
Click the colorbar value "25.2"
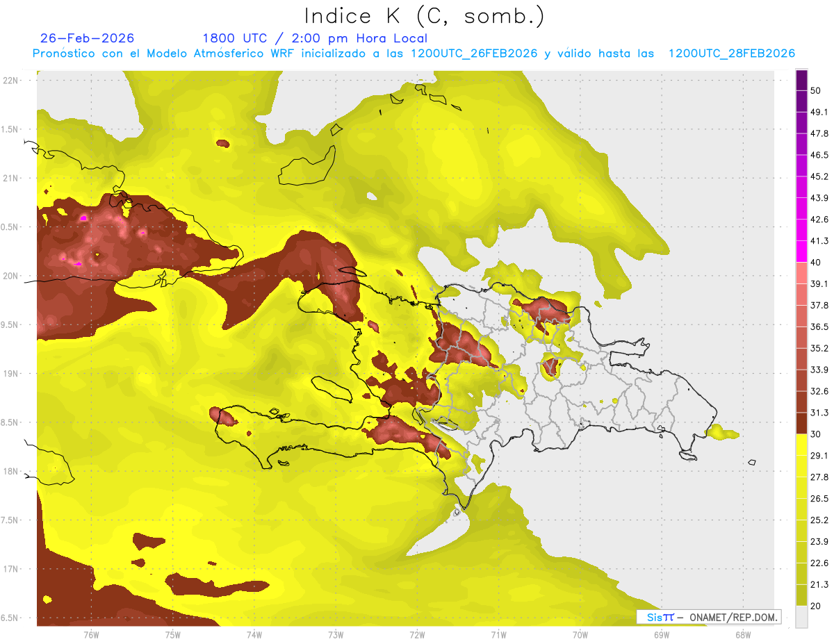pyautogui.click(x=819, y=520)
